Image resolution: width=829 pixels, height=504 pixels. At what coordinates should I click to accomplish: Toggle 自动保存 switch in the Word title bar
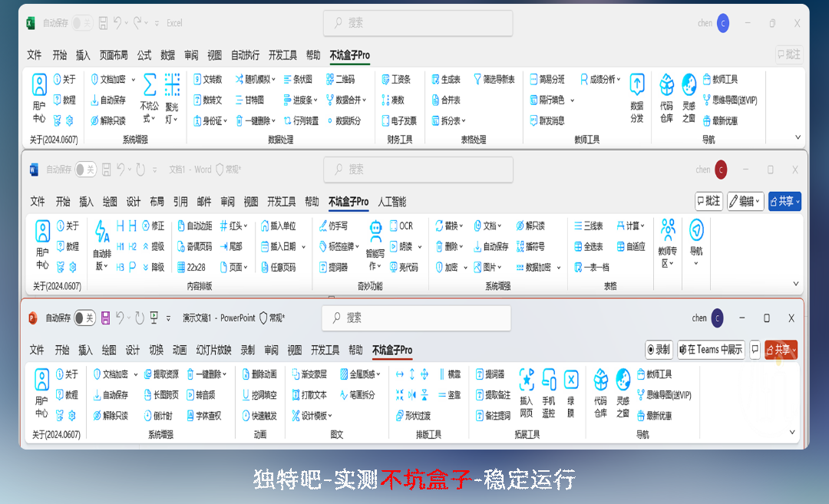pos(85,170)
